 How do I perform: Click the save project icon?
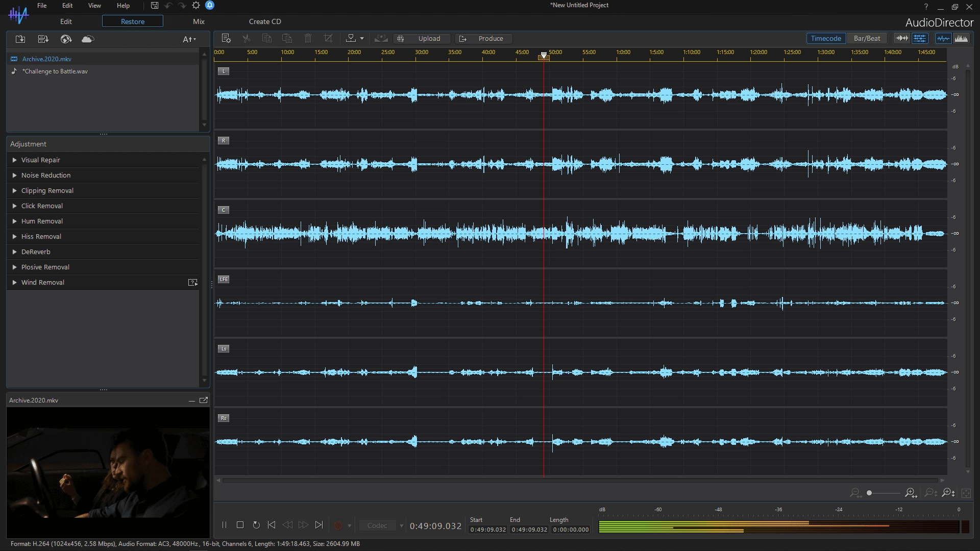coord(155,6)
